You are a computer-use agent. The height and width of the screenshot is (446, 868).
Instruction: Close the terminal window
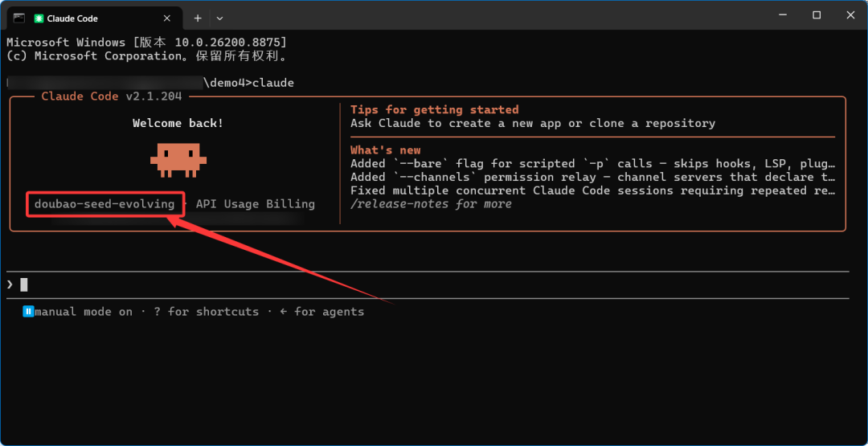click(851, 15)
